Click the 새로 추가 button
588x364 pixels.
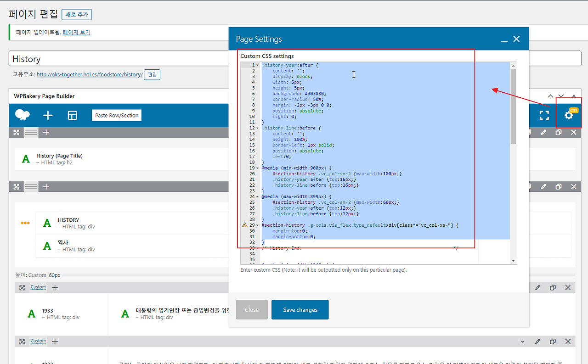click(77, 15)
